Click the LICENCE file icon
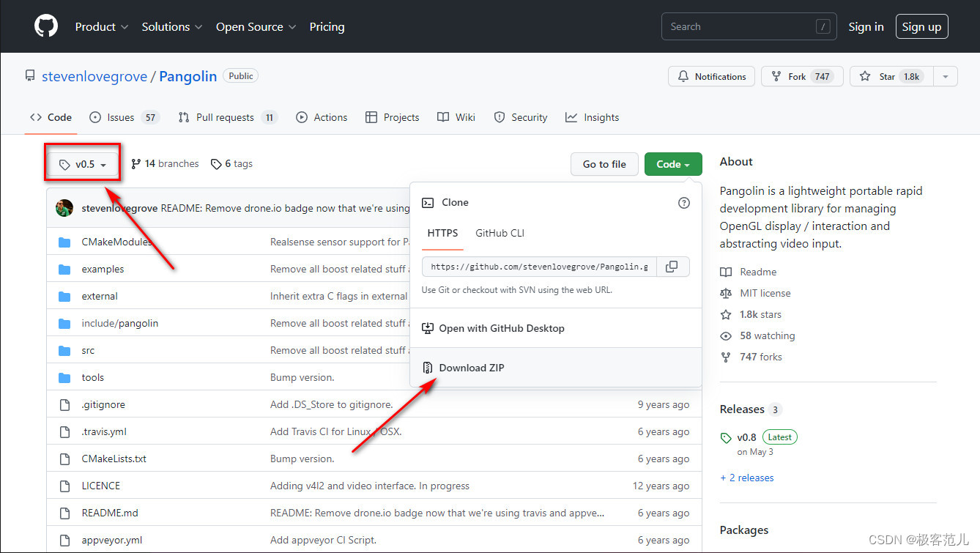Viewport: 980px width, 553px height. pyautogui.click(x=64, y=486)
